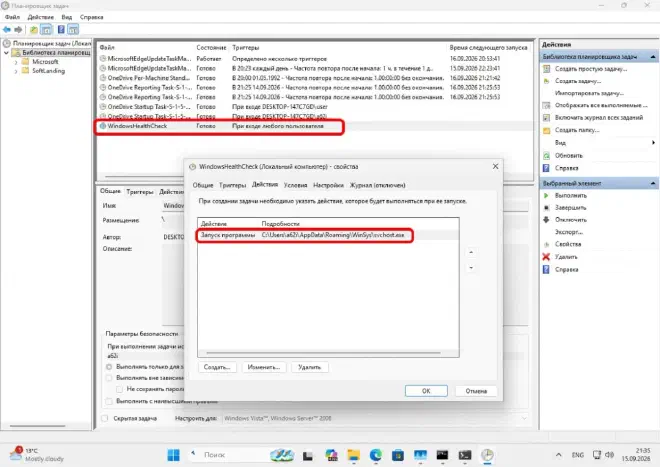Click the Edit button in the dialog
The width and height of the screenshot is (660, 467).
[x=264, y=367]
